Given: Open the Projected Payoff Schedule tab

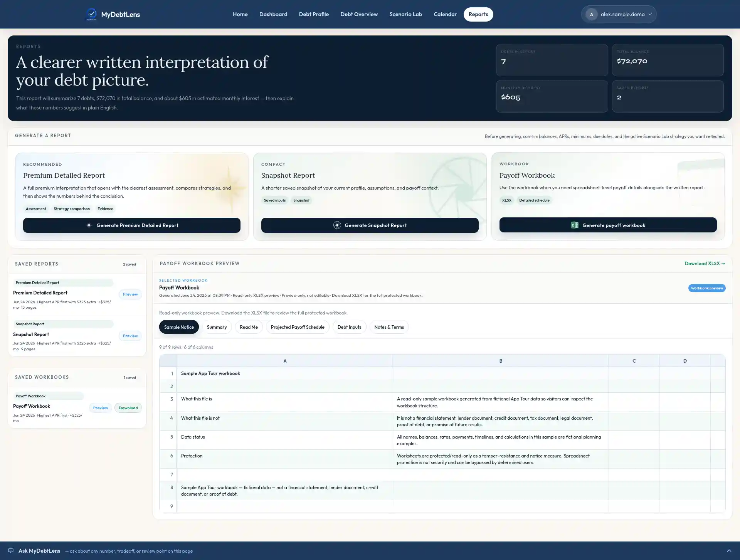Looking at the screenshot, I should point(298,327).
